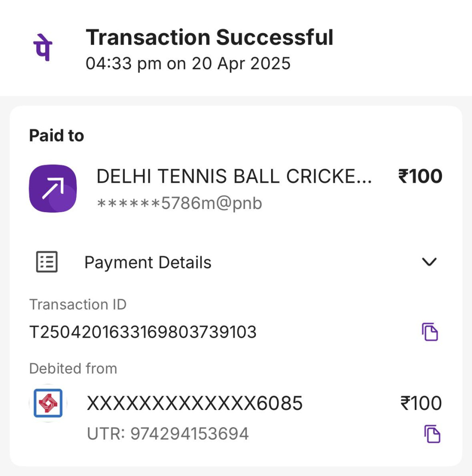Click the Payment Details list icon

(47, 262)
